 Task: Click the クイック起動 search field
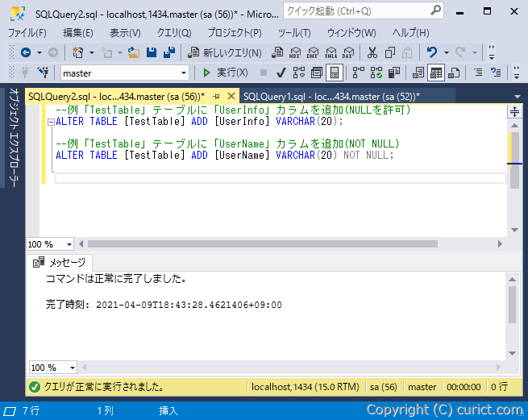coord(363,11)
